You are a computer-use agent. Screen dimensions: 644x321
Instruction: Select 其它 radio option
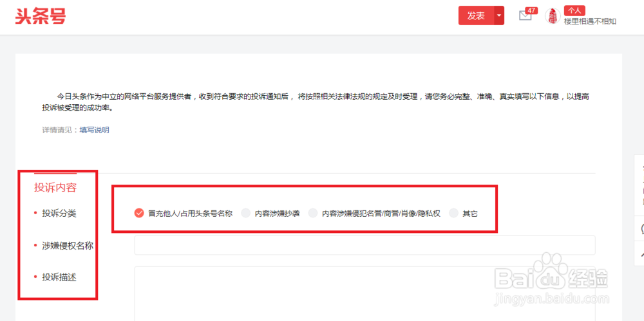453,213
